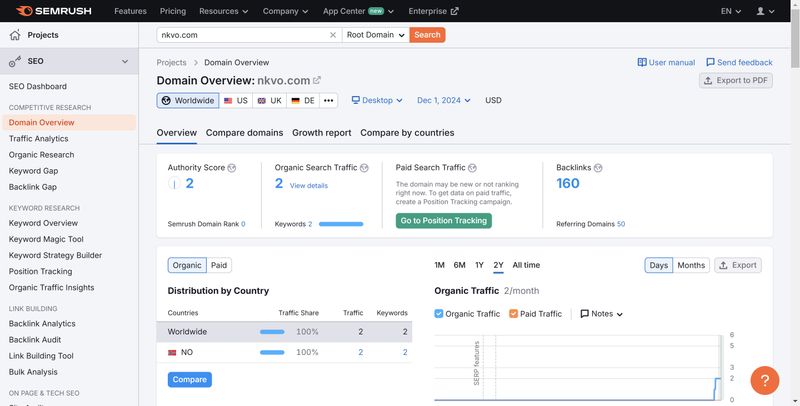The image size is (800, 406).
Task: Expand the Notes dropdown
Action: 602,314
